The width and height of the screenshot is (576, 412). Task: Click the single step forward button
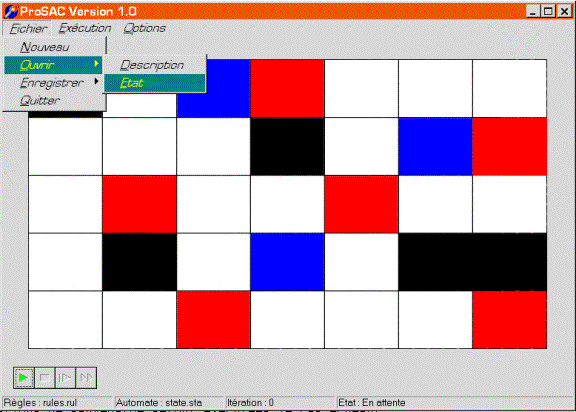(65, 377)
